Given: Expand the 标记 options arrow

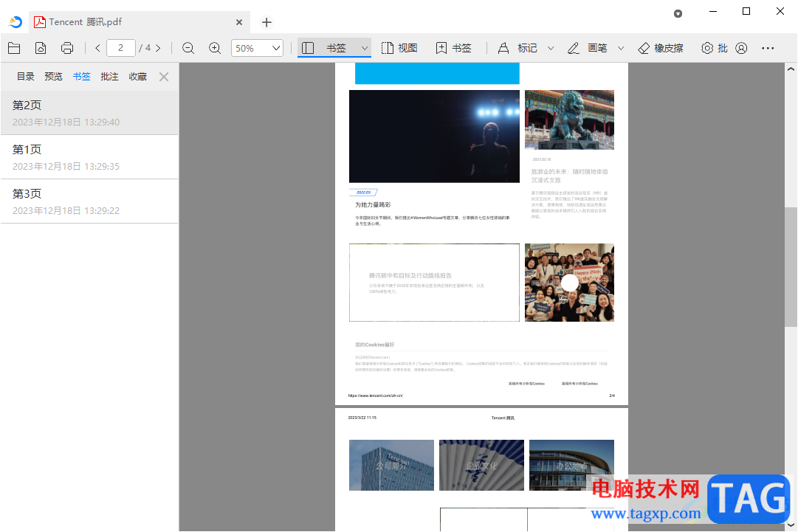Looking at the screenshot, I should point(551,48).
